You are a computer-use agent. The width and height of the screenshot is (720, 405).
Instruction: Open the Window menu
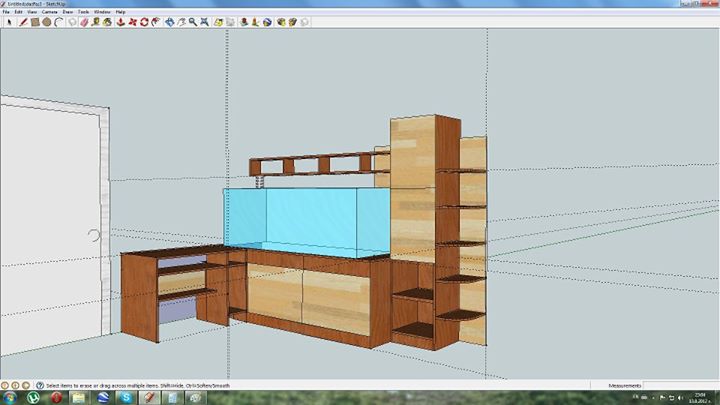(102, 12)
